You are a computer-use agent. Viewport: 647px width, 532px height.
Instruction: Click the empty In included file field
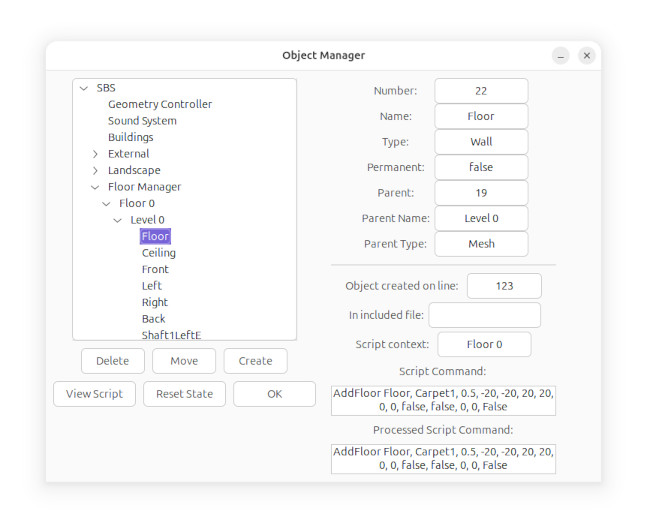point(484,315)
